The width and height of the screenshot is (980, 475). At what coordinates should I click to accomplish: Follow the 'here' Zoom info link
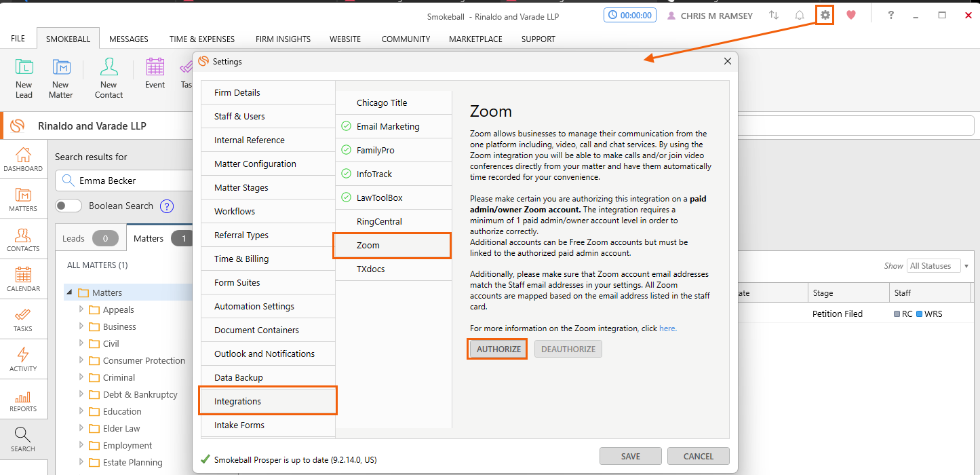click(667, 328)
